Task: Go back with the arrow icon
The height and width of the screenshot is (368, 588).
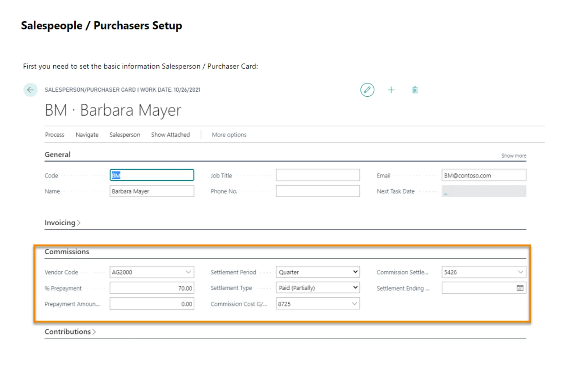Action: tap(31, 90)
